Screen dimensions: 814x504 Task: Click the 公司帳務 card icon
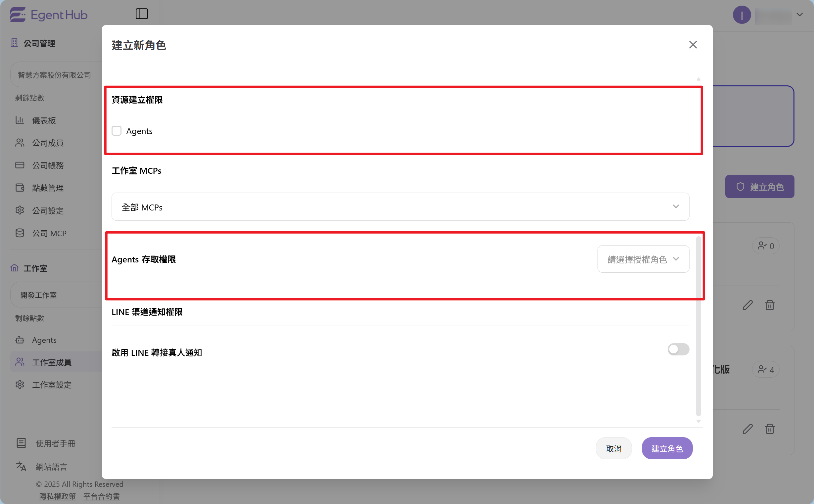click(20, 165)
